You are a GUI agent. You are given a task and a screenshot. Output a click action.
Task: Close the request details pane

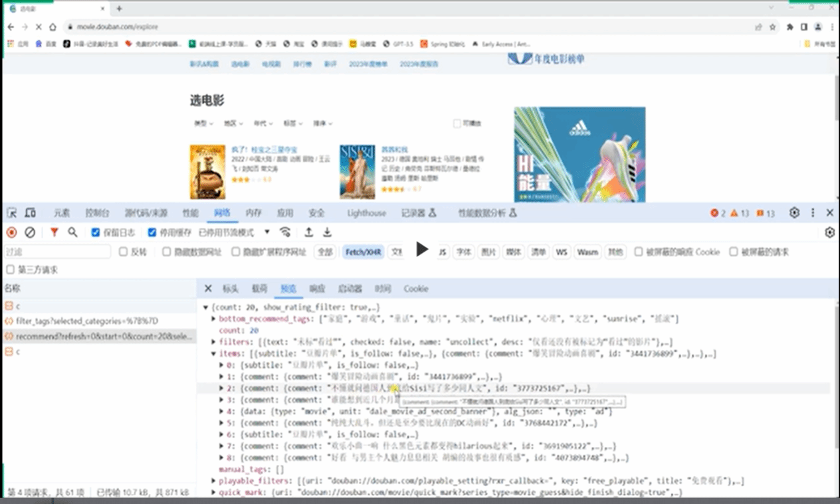(x=208, y=289)
